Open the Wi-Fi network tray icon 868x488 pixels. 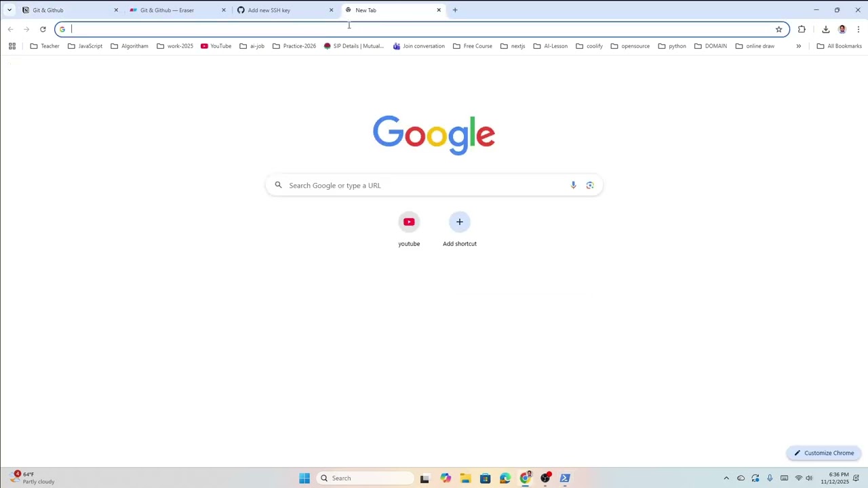(798, 478)
